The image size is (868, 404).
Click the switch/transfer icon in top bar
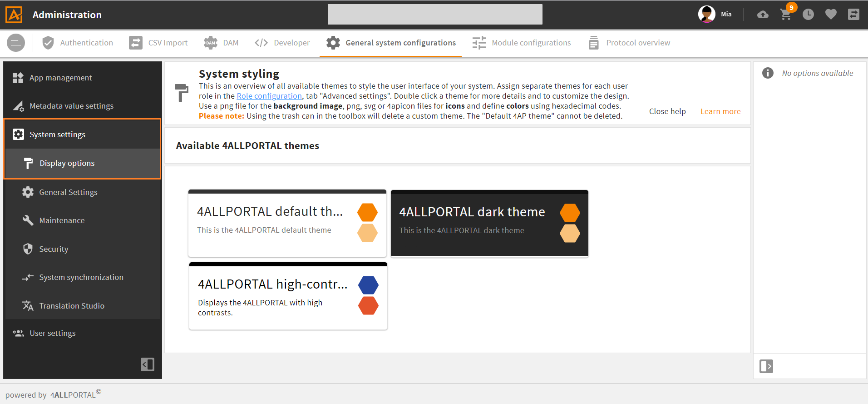(x=853, y=15)
